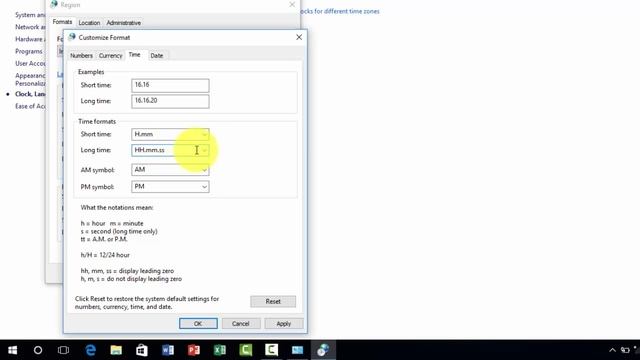Click Region window title icon
The image size is (640, 360).
pyautogui.click(x=54, y=4)
